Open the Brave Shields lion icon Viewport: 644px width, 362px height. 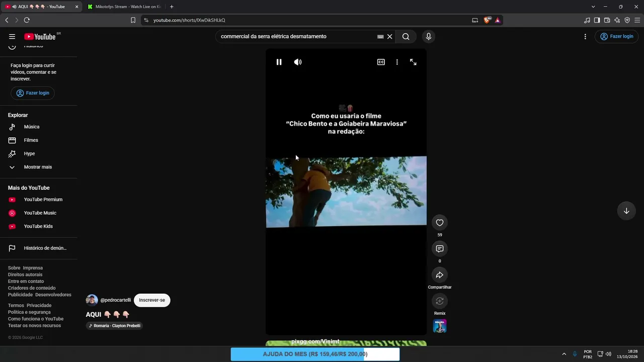(487, 20)
